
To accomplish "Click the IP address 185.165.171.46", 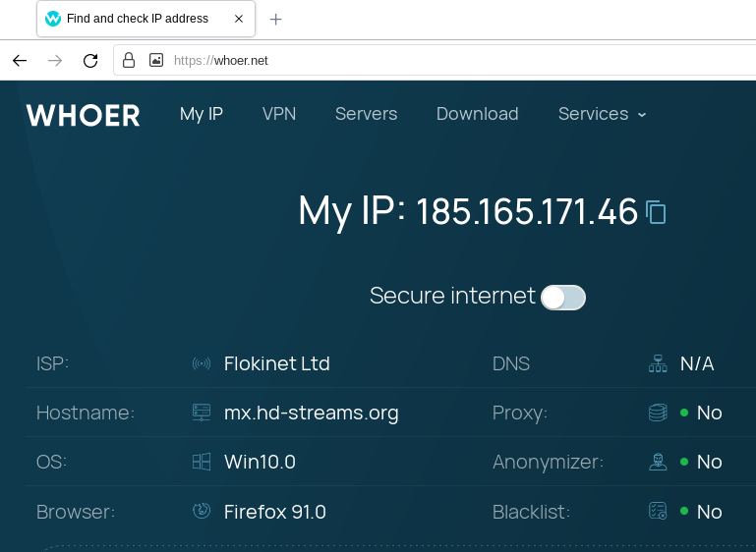I will 527,212.
